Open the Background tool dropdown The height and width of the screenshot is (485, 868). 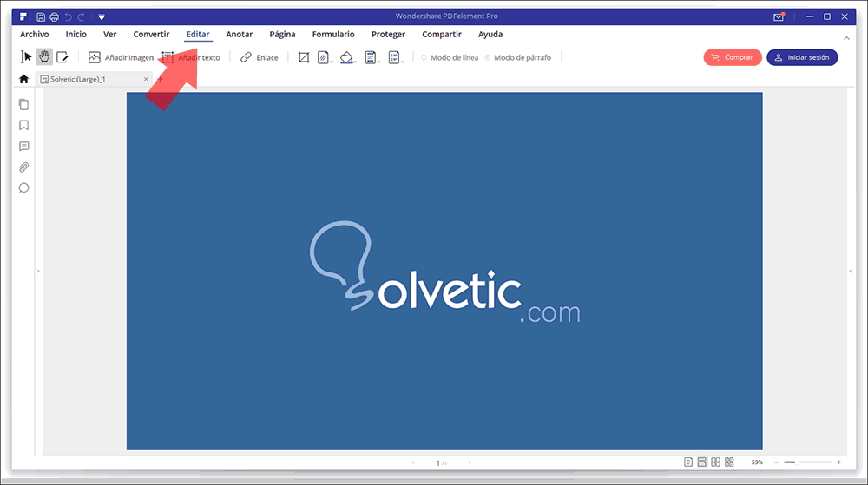click(348, 57)
